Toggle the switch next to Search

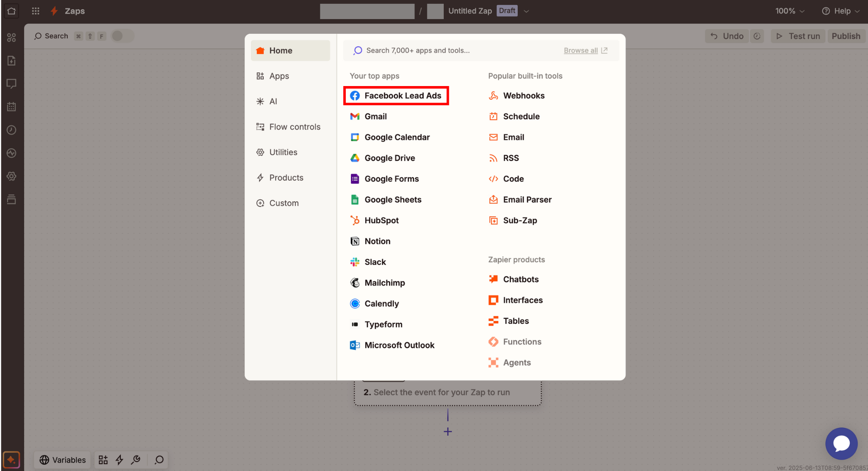tap(122, 36)
